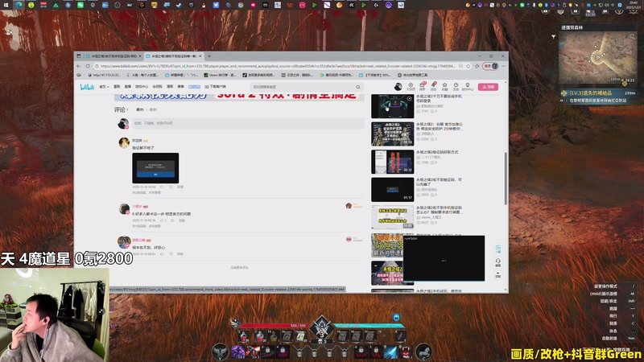The image size is (644, 362).
Task: Like the comment 根本收不到，好恶心
Action: click(x=162, y=254)
